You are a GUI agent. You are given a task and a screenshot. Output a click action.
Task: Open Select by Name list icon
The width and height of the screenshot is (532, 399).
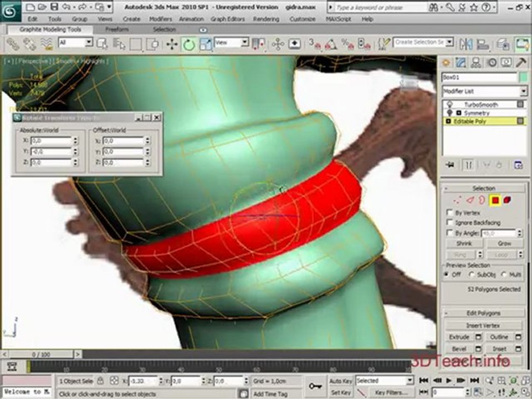(119, 44)
